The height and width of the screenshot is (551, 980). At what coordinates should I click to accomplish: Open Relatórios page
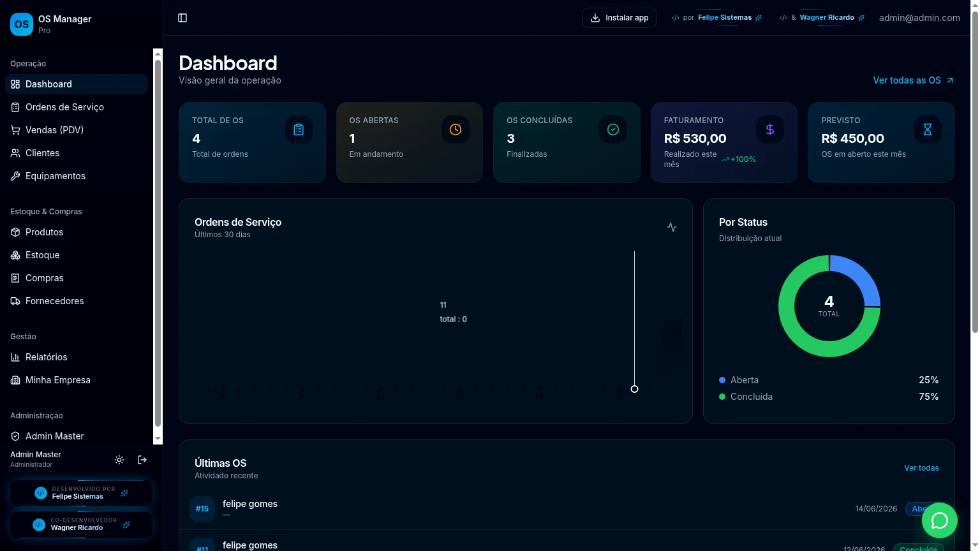pos(77,357)
